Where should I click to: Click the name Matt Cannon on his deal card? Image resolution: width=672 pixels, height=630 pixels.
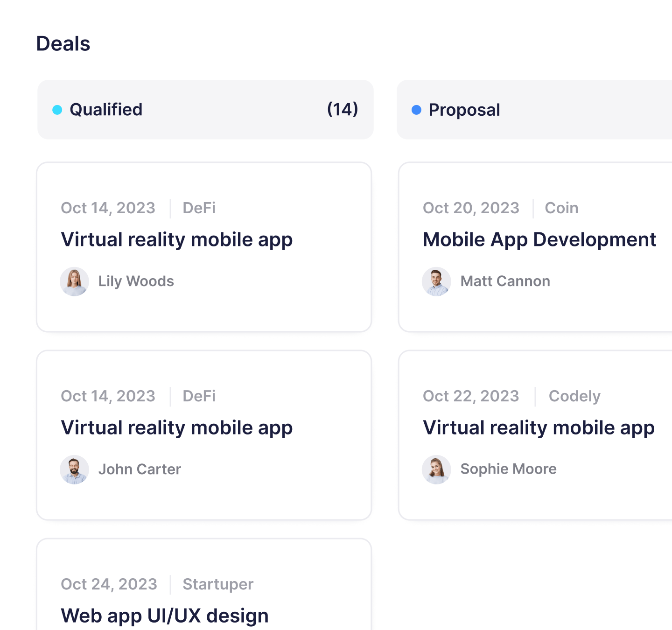(x=505, y=281)
